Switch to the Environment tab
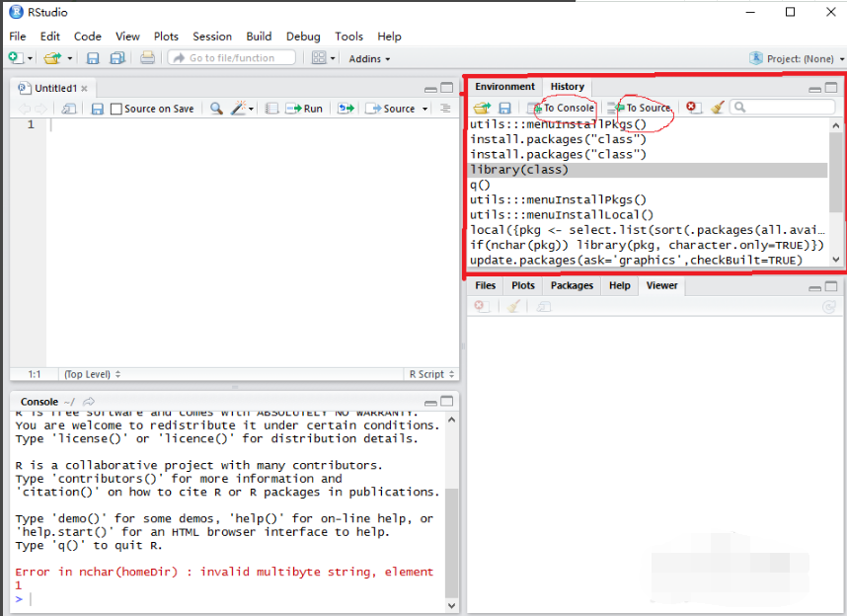Viewport: 847px width, 616px height. tap(504, 87)
